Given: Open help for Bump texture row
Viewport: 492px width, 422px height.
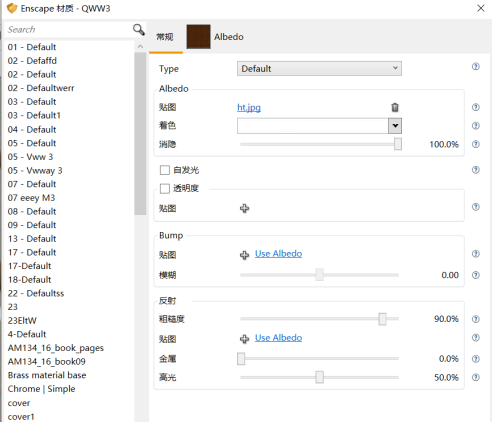Looking at the screenshot, I should click(x=476, y=254).
